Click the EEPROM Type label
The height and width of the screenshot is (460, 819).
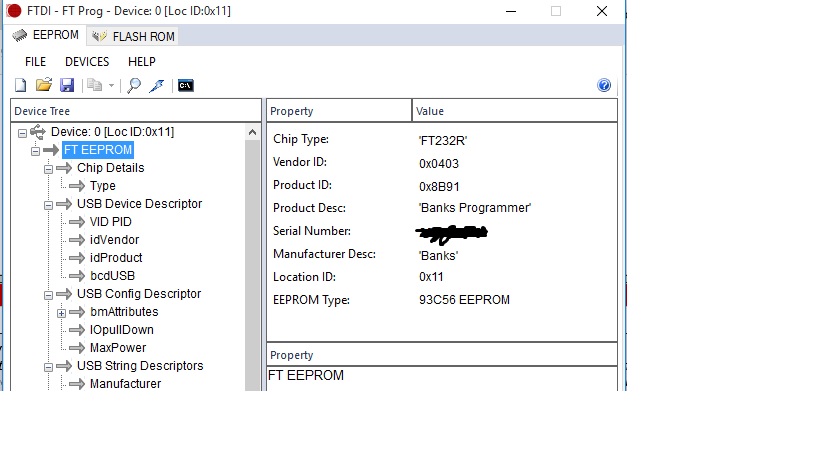[311, 300]
